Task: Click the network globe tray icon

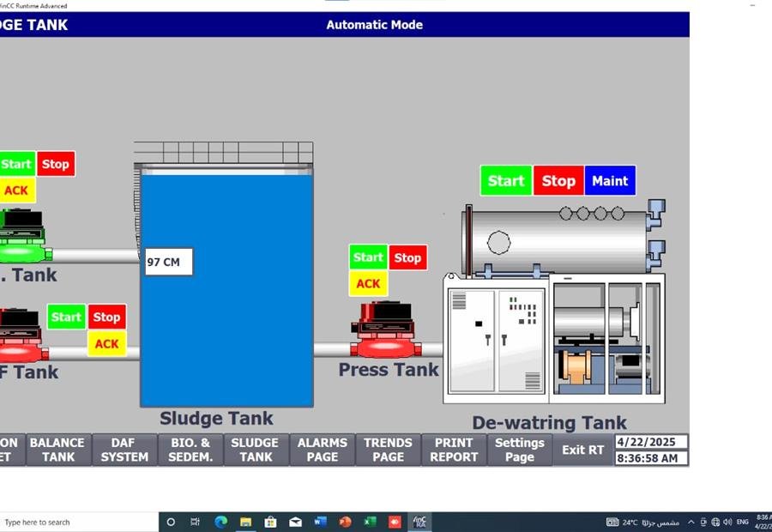Action: coord(715,522)
